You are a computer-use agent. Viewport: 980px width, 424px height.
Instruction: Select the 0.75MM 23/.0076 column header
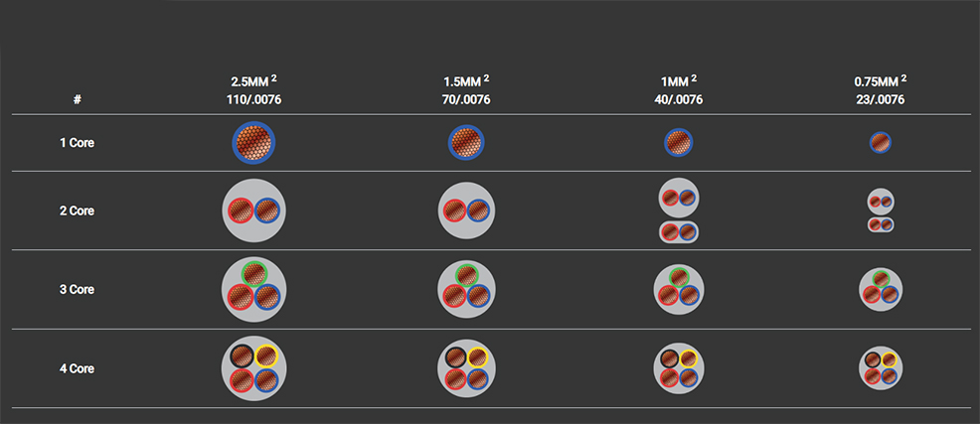pyautogui.click(x=881, y=89)
